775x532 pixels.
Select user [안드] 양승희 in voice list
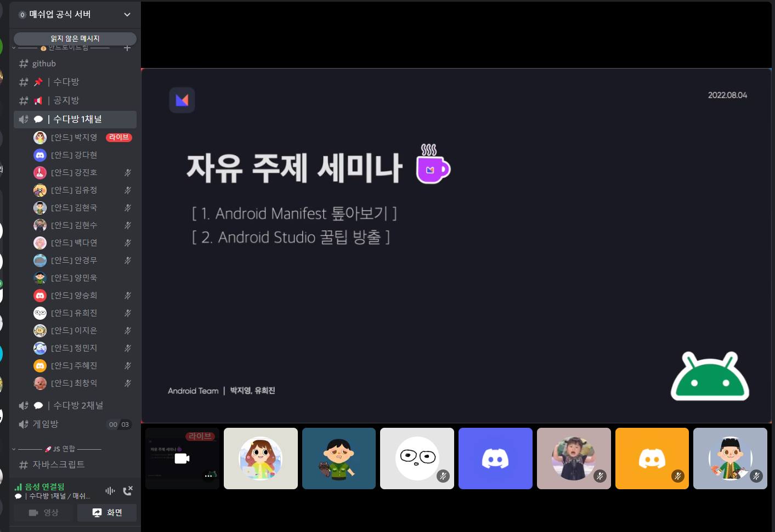(83, 295)
